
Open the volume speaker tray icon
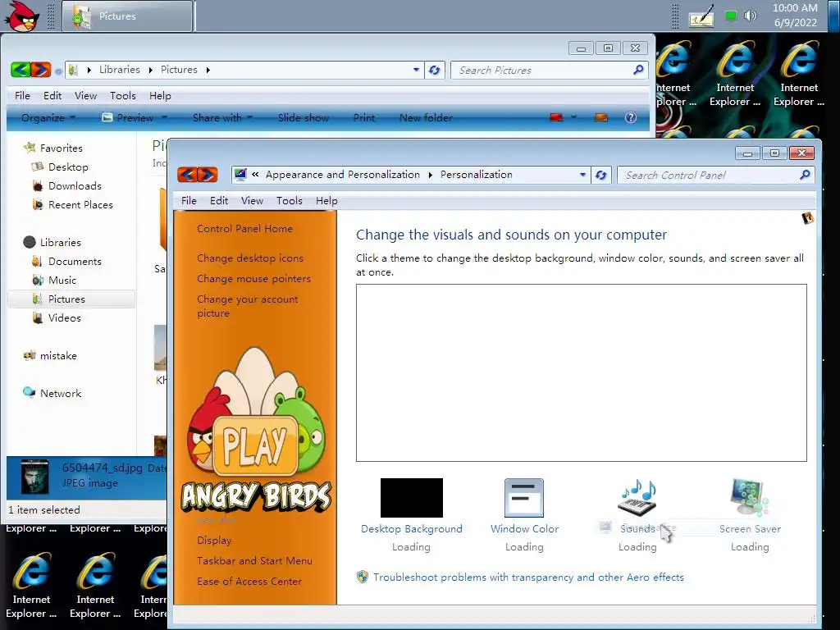pyautogui.click(x=750, y=16)
